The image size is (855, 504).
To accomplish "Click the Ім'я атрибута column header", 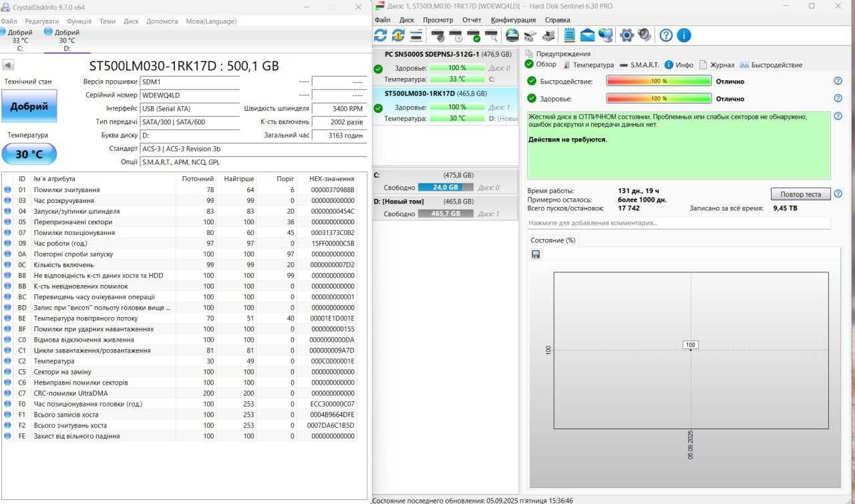I will point(104,179).
